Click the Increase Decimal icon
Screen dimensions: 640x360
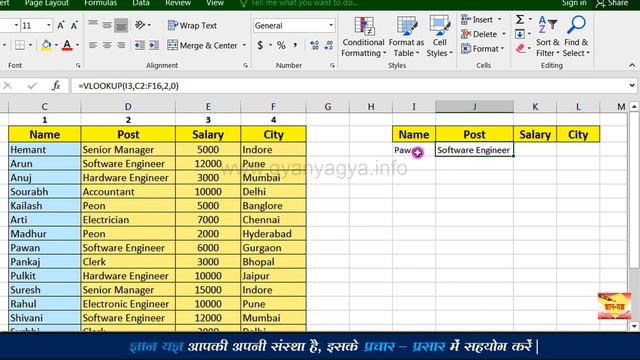[314, 45]
